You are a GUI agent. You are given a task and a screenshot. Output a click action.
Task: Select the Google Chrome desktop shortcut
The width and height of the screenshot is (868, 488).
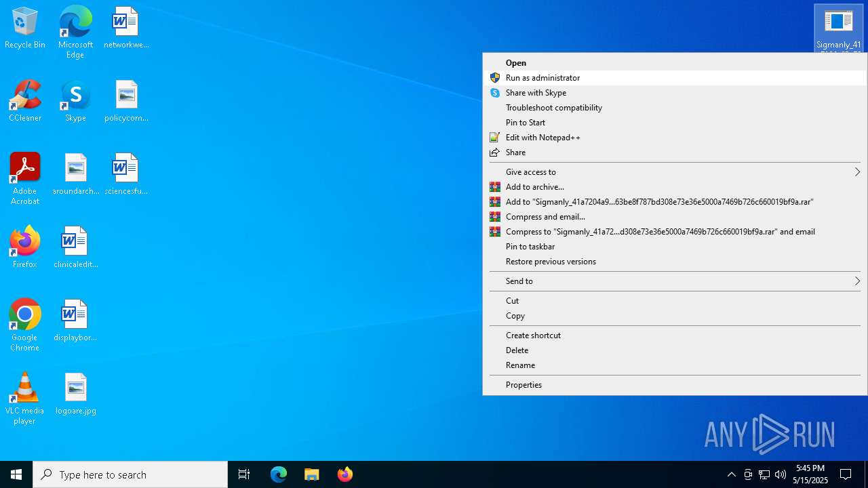[x=25, y=325]
